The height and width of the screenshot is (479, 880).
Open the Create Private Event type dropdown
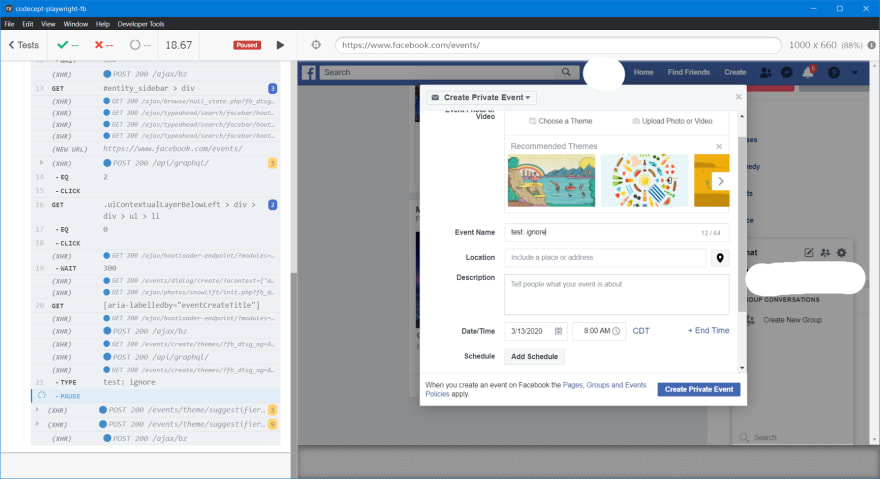[481, 98]
